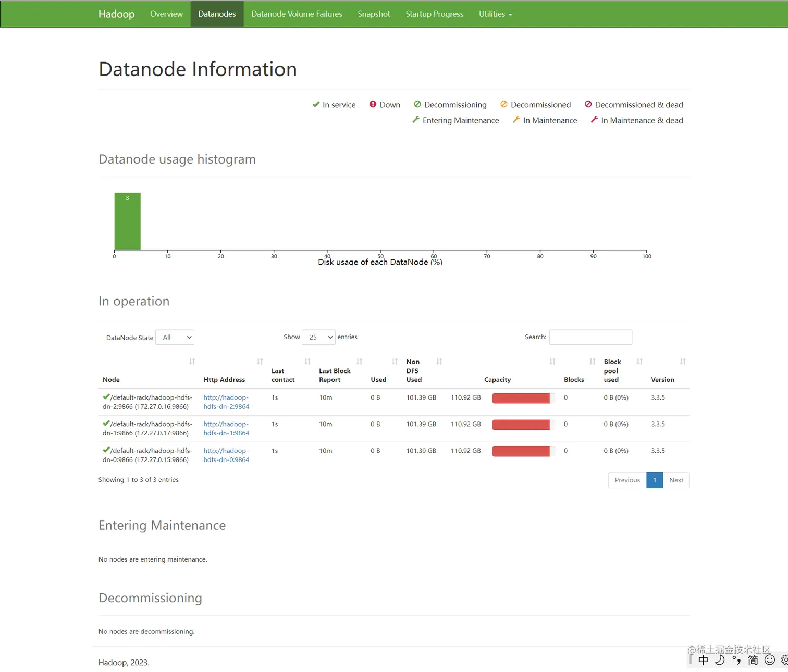
Task: Click the moon icon in IME toolbar
Action: pos(720,661)
